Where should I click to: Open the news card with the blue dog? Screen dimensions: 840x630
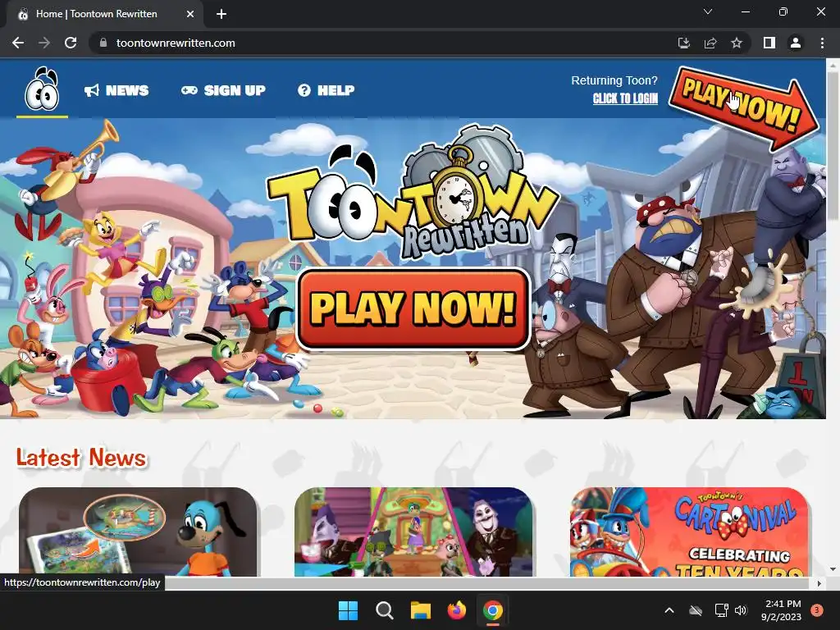pyautogui.click(x=138, y=532)
